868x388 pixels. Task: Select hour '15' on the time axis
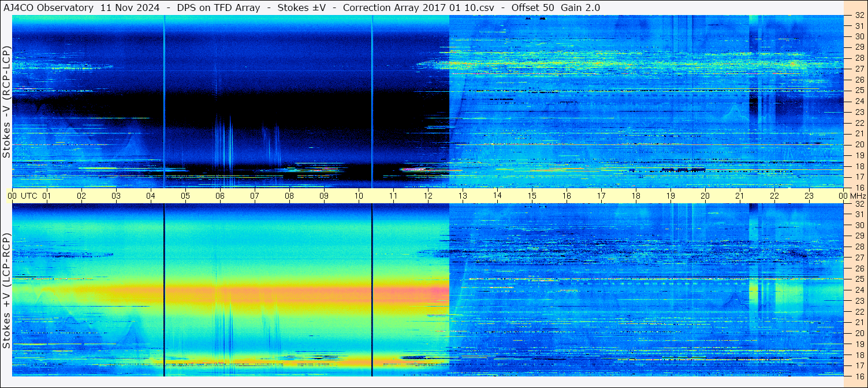coord(532,196)
